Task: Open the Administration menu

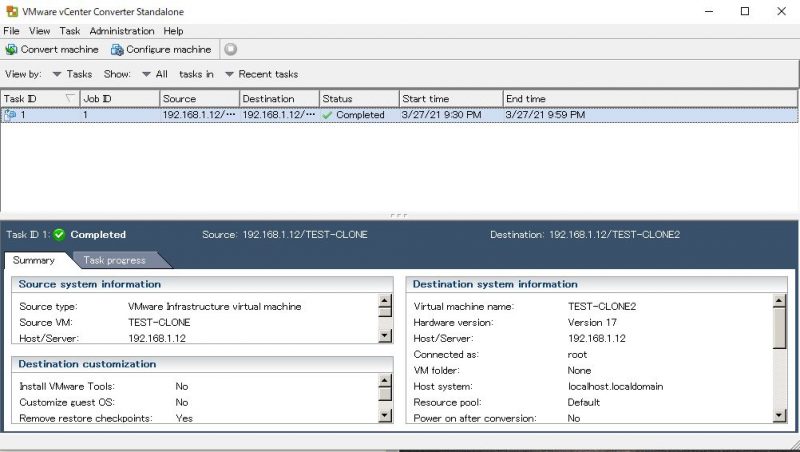Action: click(x=121, y=31)
